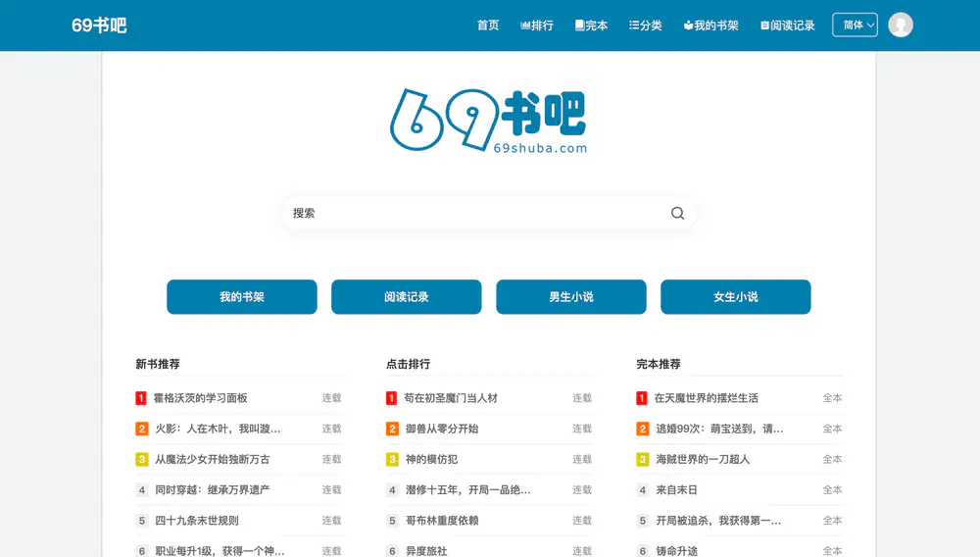Click orange rank 2 badge beside 御兽从零开始
The image size is (980, 557).
[392, 429]
